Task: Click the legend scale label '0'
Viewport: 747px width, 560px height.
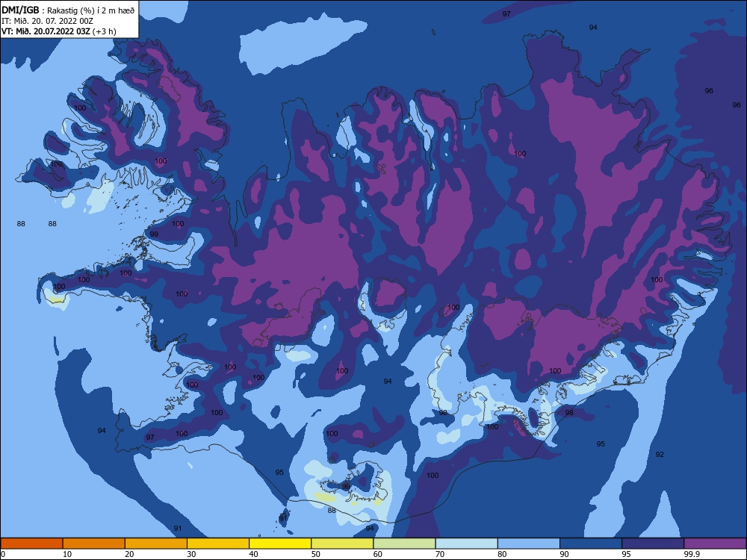Action: coord(3,554)
